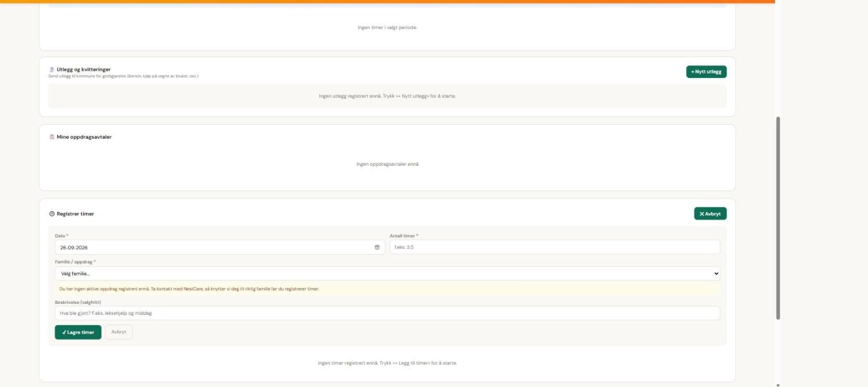
Task: Click the 'Send utlegg til kommune' subtitle text
Action: click(x=124, y=76)
